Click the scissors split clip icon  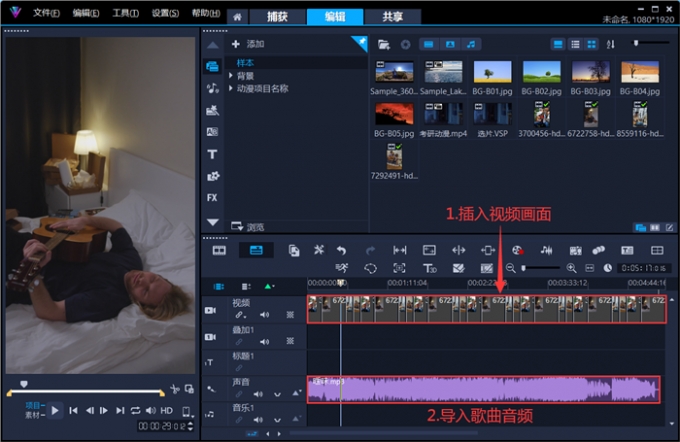175,389
